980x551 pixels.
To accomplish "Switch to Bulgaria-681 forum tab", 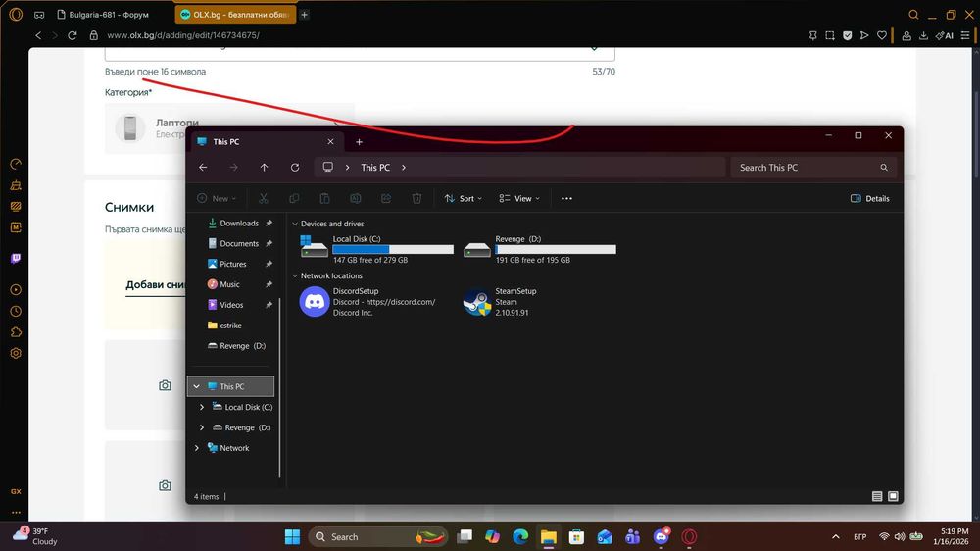I will [x=103, y=15].
